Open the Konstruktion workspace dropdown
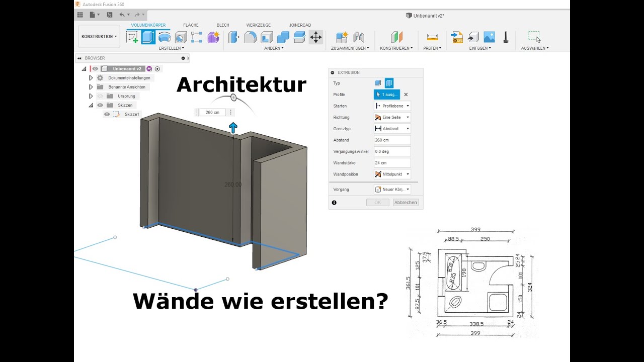644x362 pixels. 99,37
